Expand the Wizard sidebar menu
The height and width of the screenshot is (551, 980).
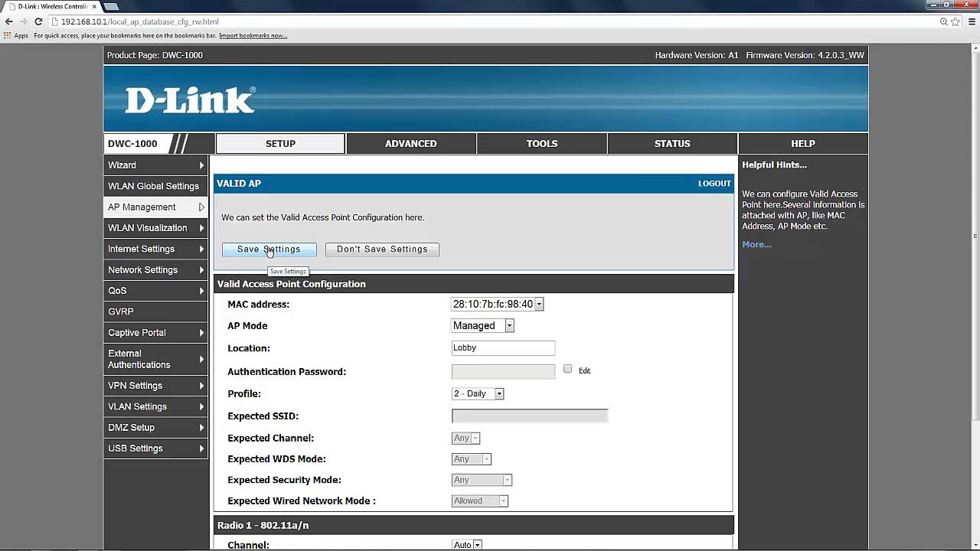tap(155, 165)
